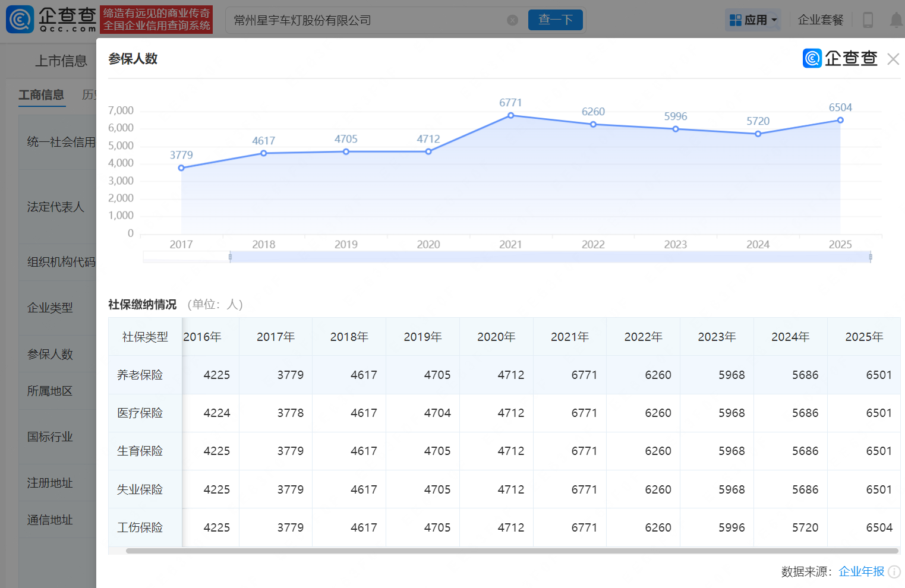Click the chart range slider left handle
Image resolution: width=905 pixels, height=588 pixels.
pos(230,257)
